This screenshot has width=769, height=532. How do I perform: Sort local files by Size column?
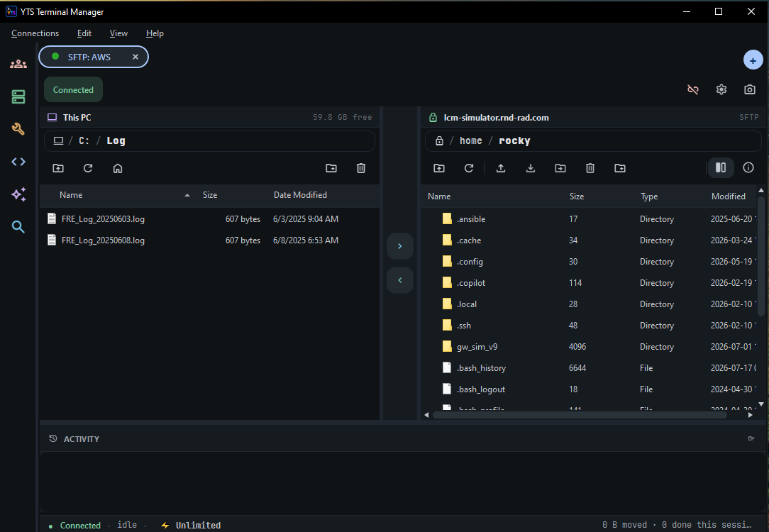pos(210,194)
